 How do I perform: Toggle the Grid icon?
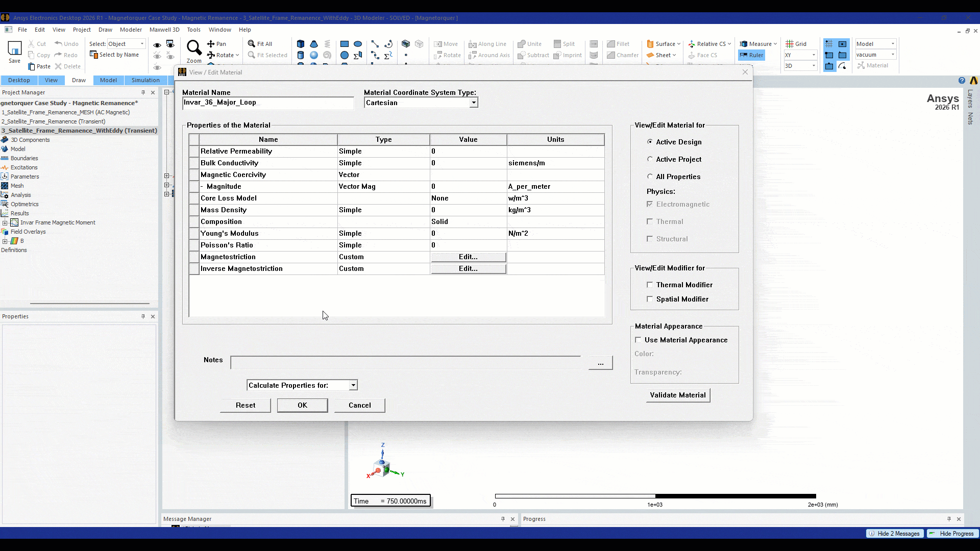click(790, 44)
